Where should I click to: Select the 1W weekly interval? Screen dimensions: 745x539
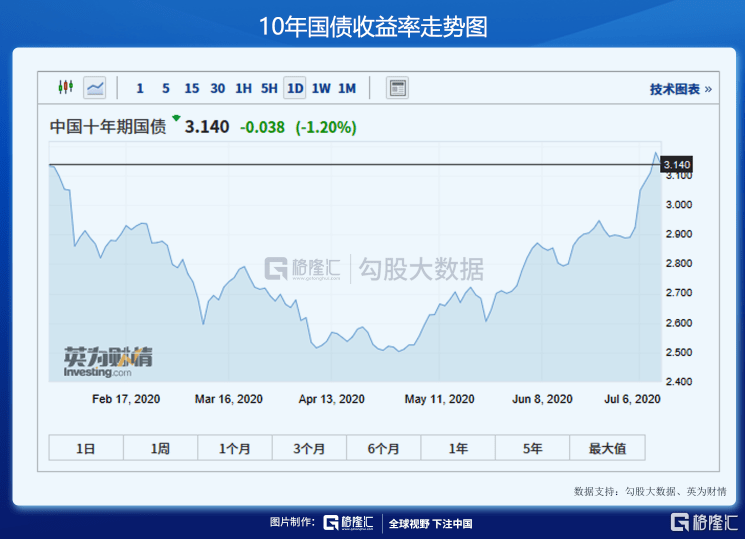[321, 88]
